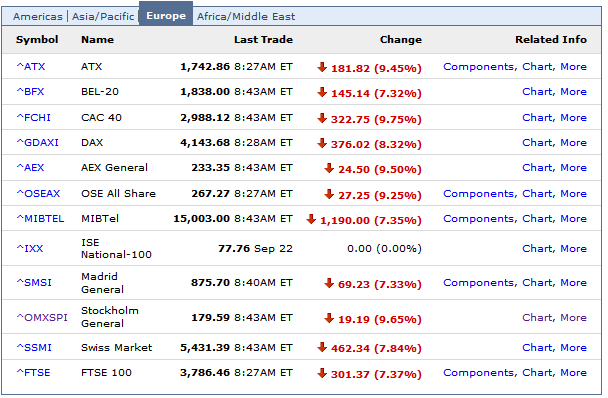View Chart for FTSE 100
Screen dimensions: 608x398
537,373
